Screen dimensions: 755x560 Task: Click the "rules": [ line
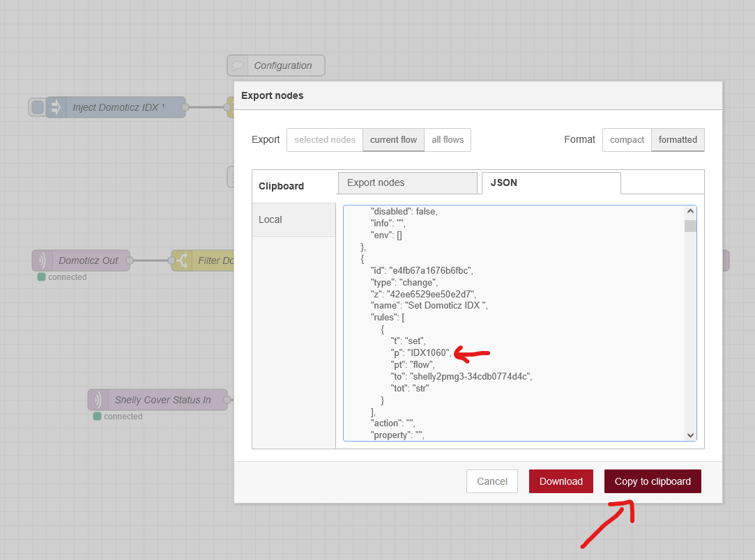[x=388, y=318]
